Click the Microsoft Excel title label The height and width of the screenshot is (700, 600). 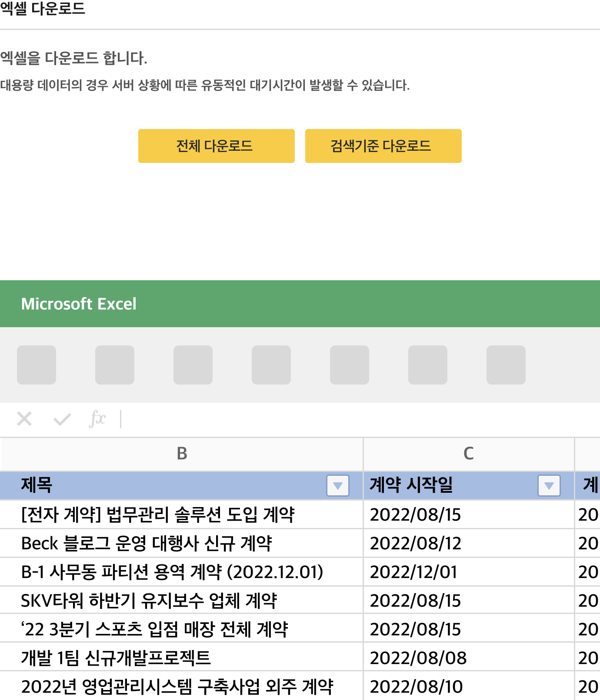point(79,304)
